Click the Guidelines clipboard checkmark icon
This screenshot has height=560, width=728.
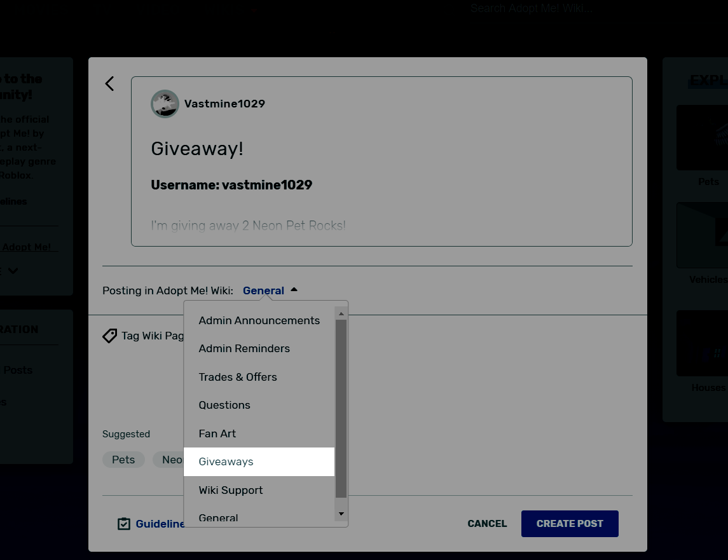click(x=124, y=524)
